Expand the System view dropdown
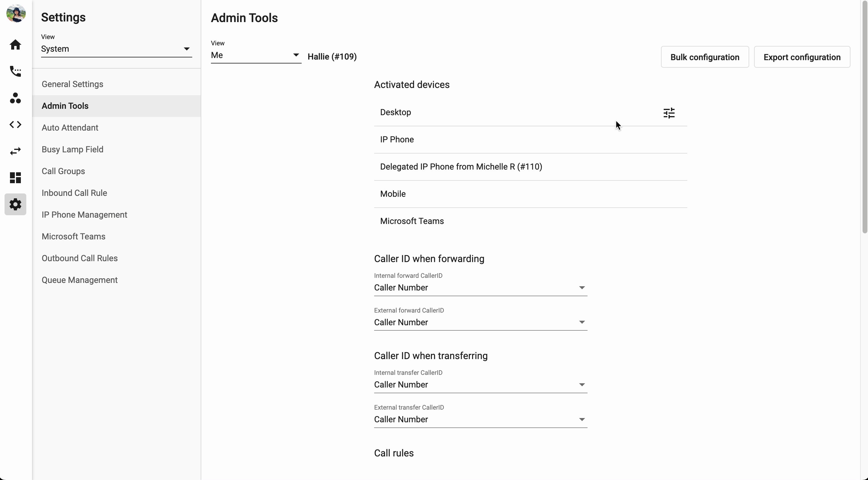 (x=116, y=49)
